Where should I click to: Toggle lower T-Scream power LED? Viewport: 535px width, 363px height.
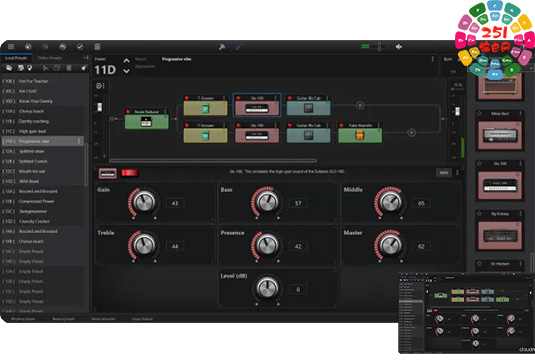tap(187, 125)
